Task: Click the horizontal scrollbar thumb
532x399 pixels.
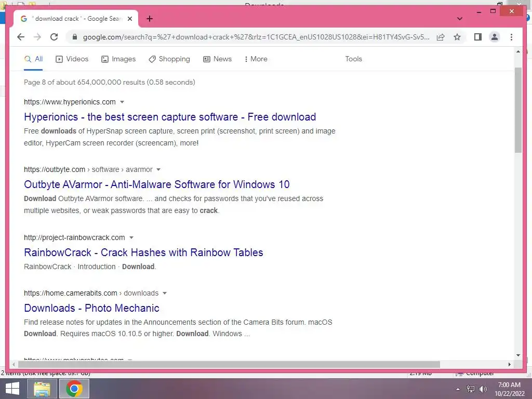Action: coord(229,364)
